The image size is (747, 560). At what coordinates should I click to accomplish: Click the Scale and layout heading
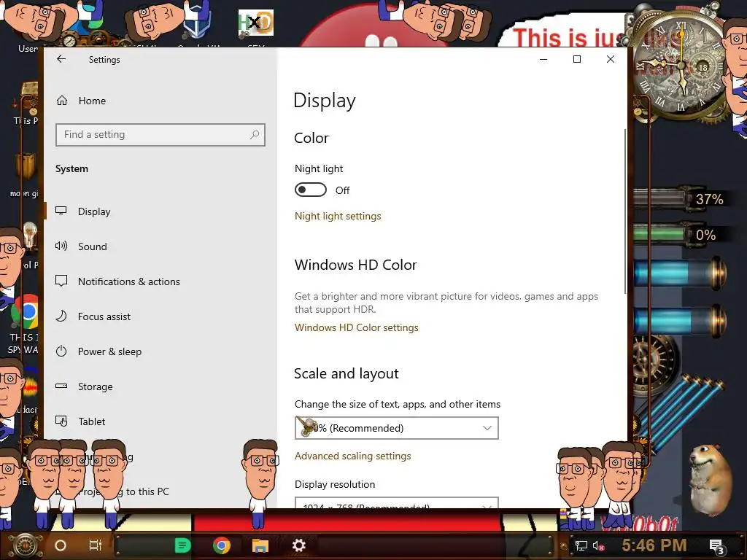tap(347, 374)
